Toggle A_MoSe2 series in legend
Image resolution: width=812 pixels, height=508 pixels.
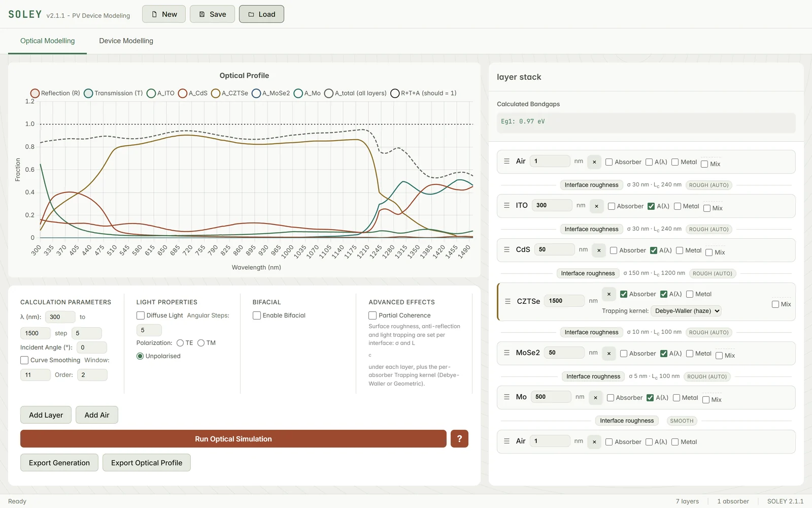(256, 93)
